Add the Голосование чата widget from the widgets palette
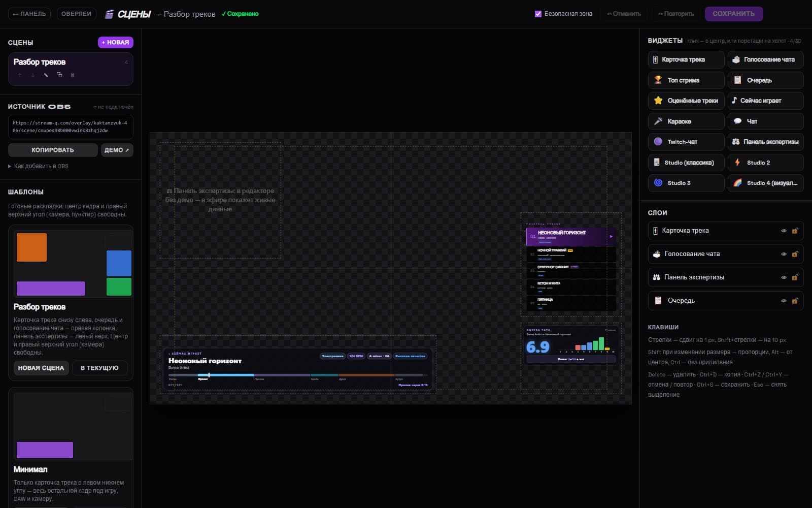This screenshot has height=508, width=812. click(x=765, y=59)
